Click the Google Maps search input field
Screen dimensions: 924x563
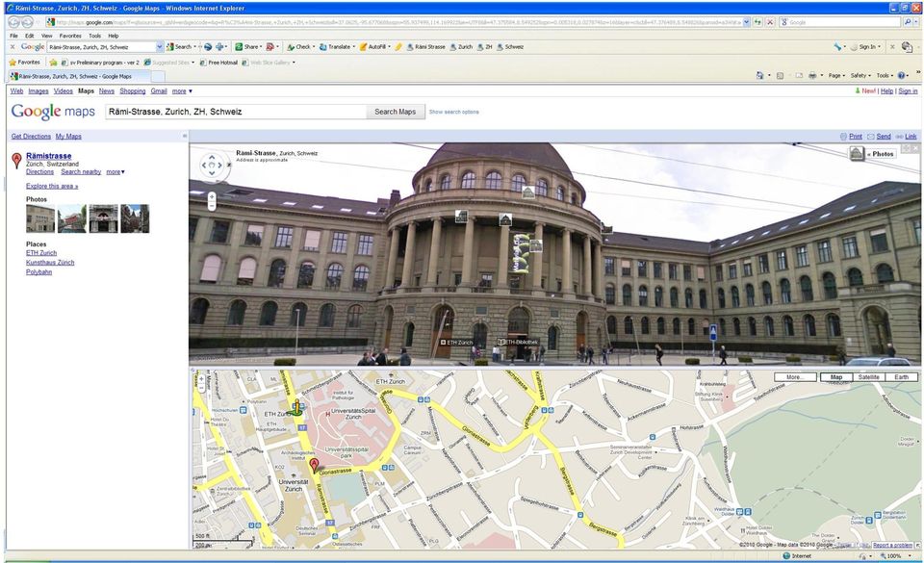tap(236, 112)
